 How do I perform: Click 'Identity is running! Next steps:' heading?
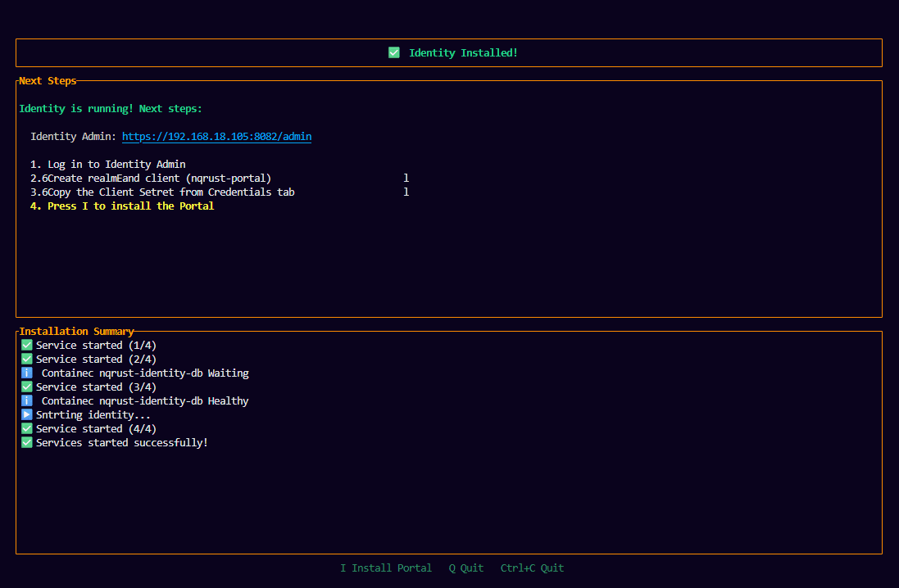coord(111,108)
